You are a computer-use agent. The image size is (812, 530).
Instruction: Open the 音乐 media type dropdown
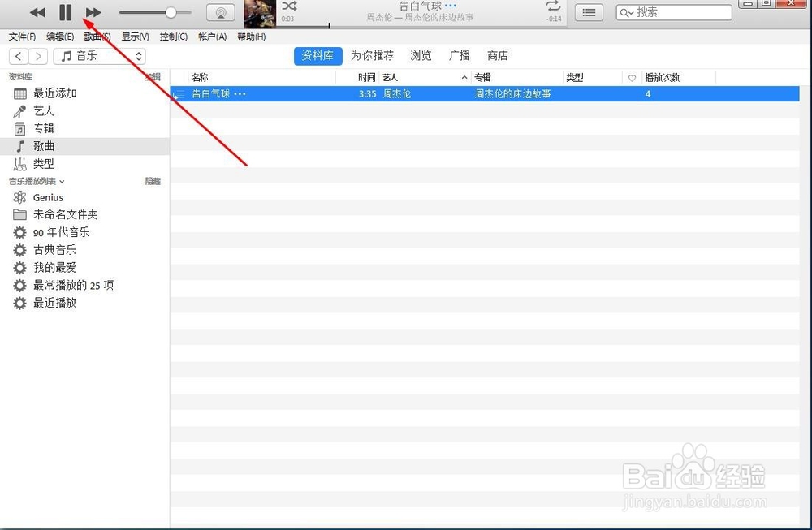click(99, 56)
